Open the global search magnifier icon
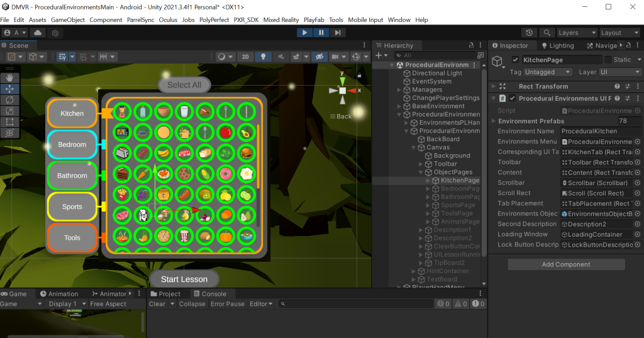Viewport: 644px width, 338px height. tap(547, 33)
